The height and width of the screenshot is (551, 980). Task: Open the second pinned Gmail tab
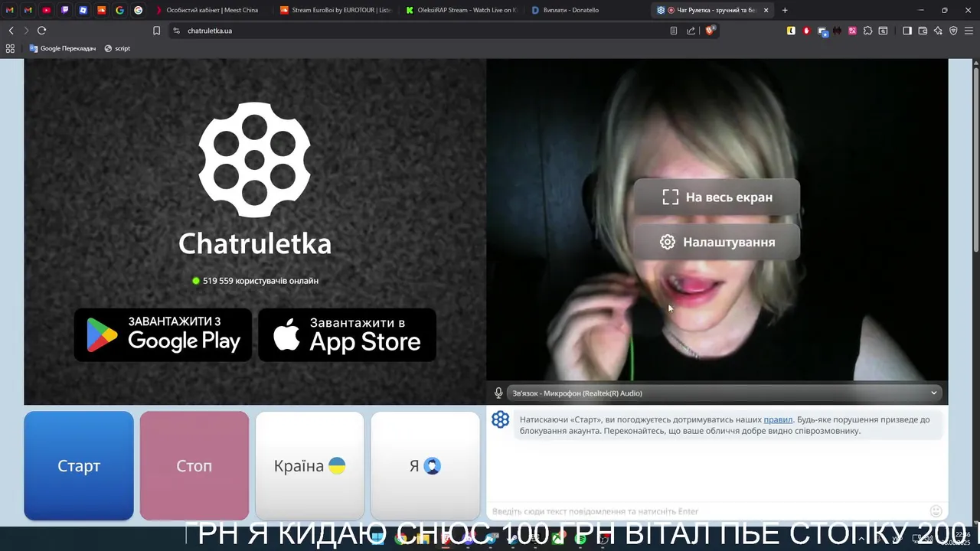[28, 10]
